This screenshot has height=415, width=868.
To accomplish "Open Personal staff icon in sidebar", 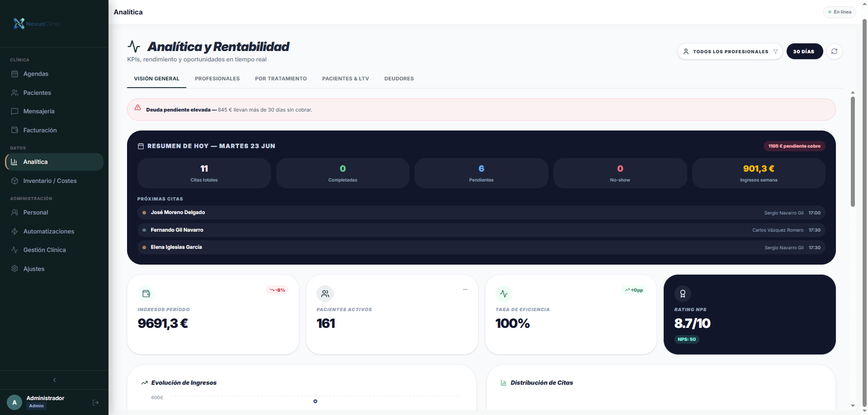I will pyautogui.click(x=14, y=212).
